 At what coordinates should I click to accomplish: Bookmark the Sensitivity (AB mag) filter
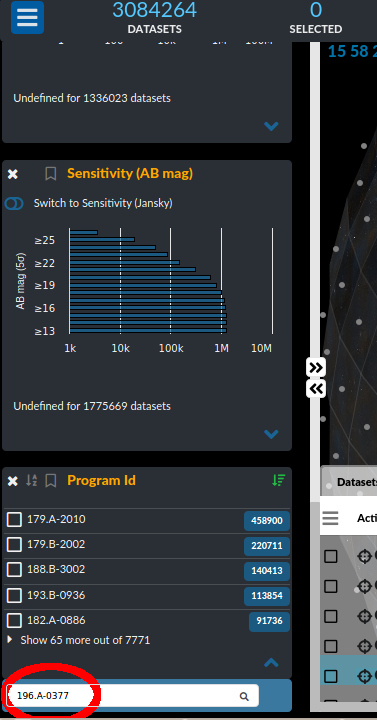(51, 174)
